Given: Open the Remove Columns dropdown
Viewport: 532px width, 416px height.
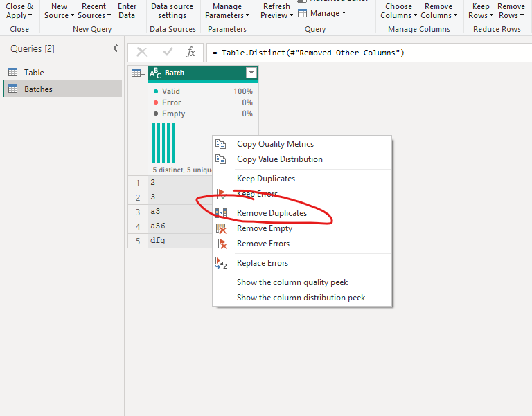Looking at the screenshot, I should coord(438,11).
